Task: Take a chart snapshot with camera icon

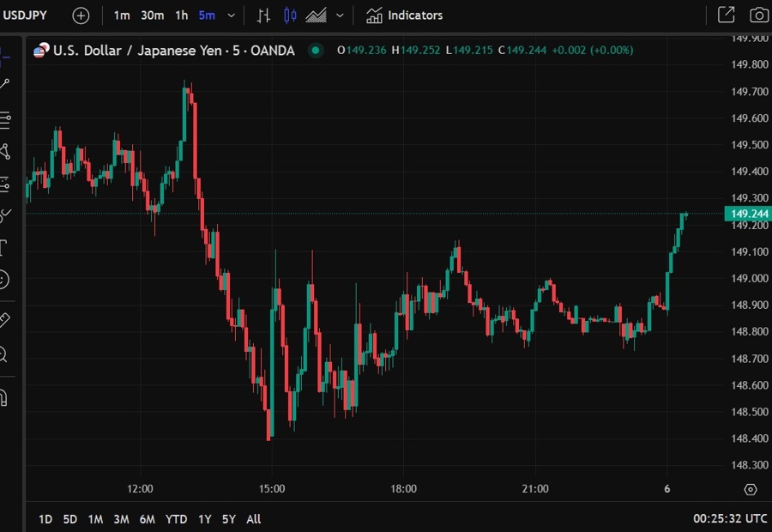Action: 758,15
